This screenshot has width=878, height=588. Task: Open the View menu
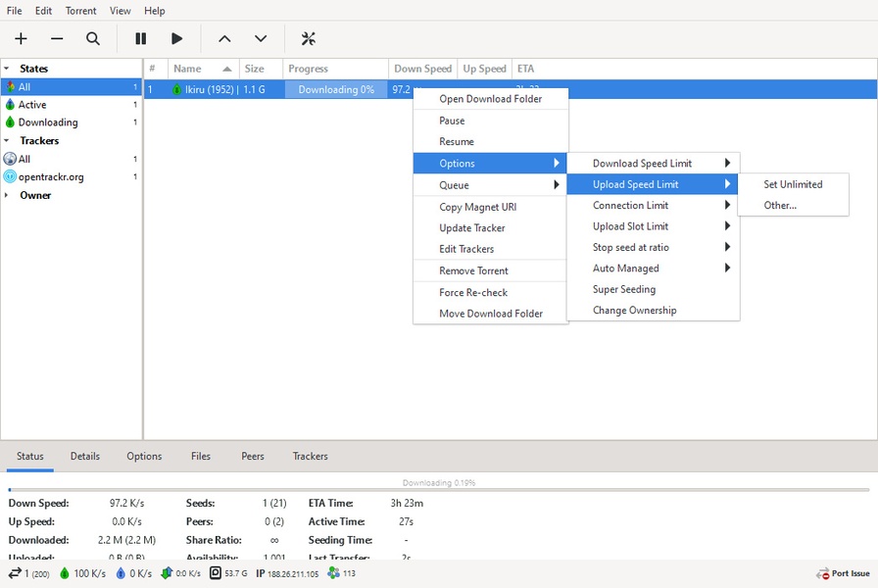point(120,11)
